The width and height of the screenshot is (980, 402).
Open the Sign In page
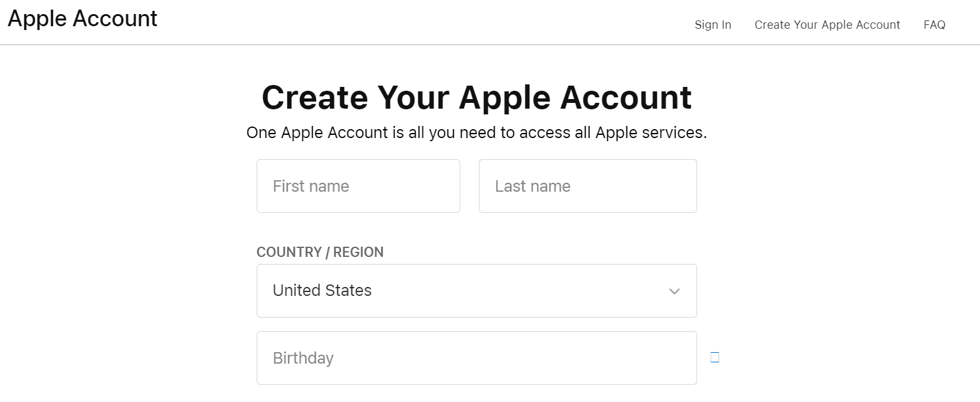[x=712, y=25]
